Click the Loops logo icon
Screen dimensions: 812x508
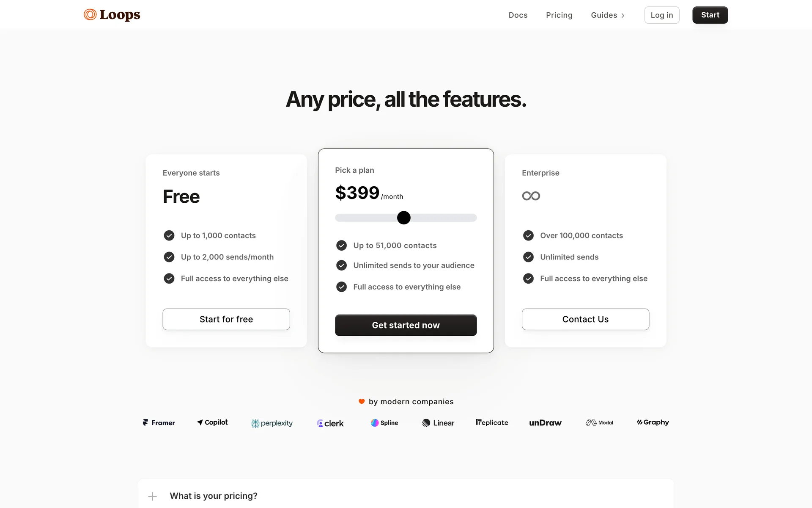(x=90, y=15)
